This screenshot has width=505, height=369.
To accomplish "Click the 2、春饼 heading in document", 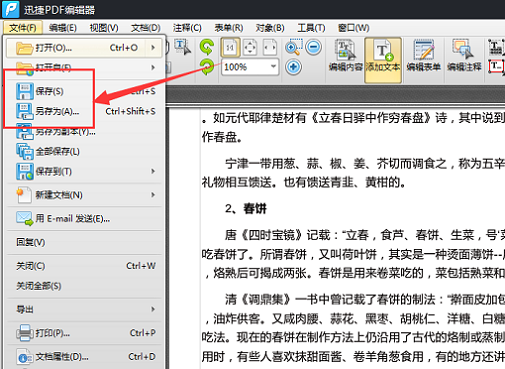I will click(x=246, y=209).
